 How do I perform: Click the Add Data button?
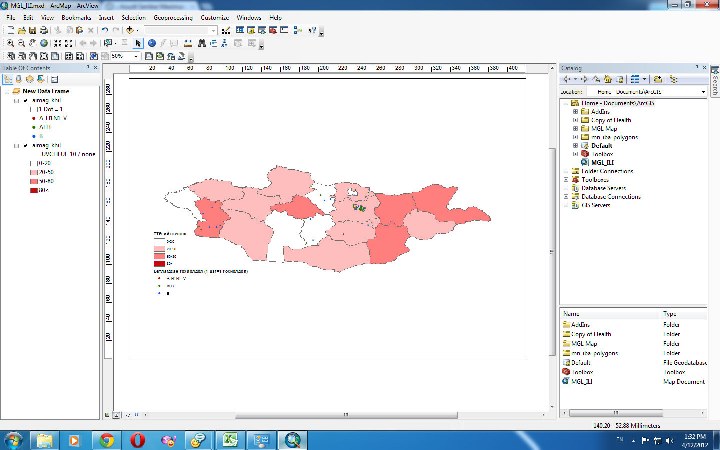130,30
